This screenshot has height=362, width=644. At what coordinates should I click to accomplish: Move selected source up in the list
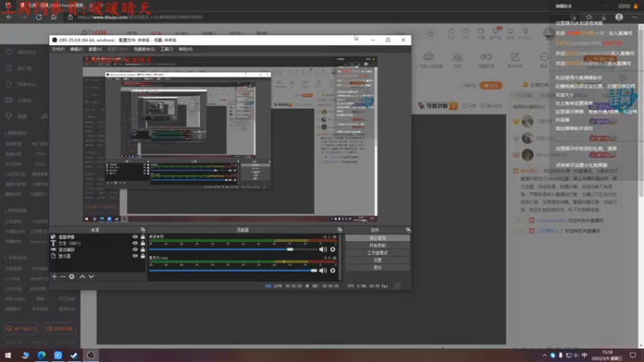click(82, 277)
